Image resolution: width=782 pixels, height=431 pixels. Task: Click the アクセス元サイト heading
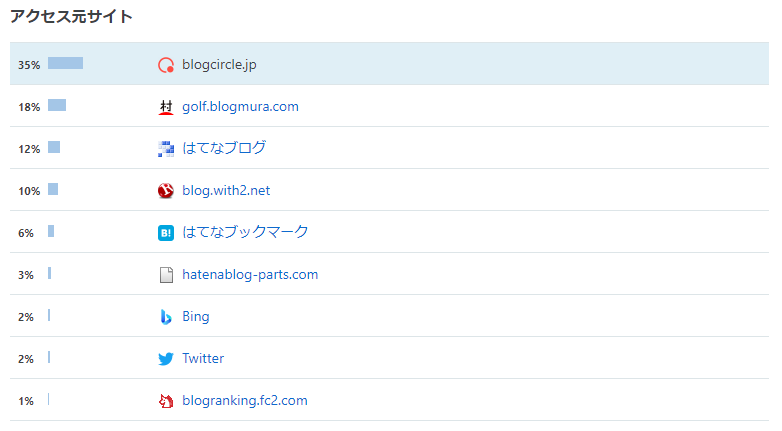pos(71,16)
